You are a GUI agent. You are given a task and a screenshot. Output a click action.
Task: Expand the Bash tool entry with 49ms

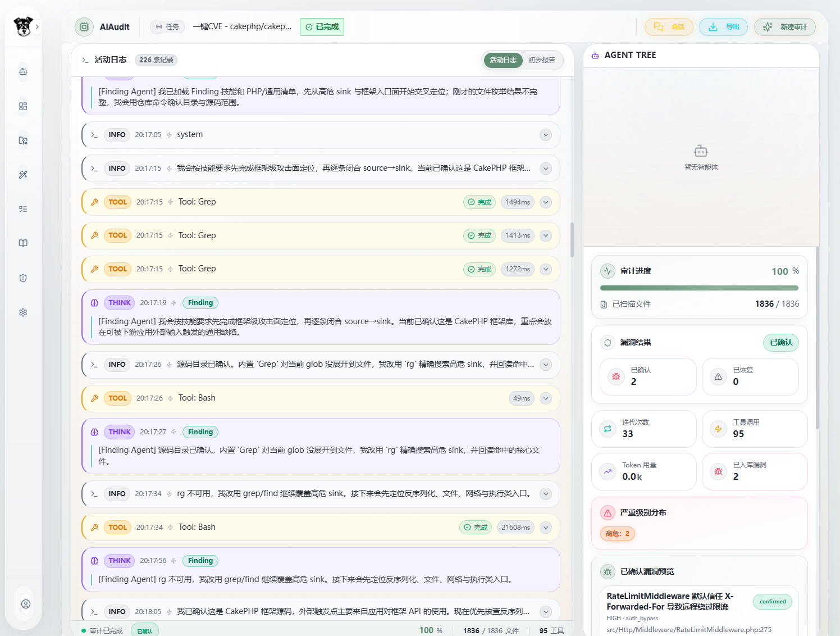point(546,398)
